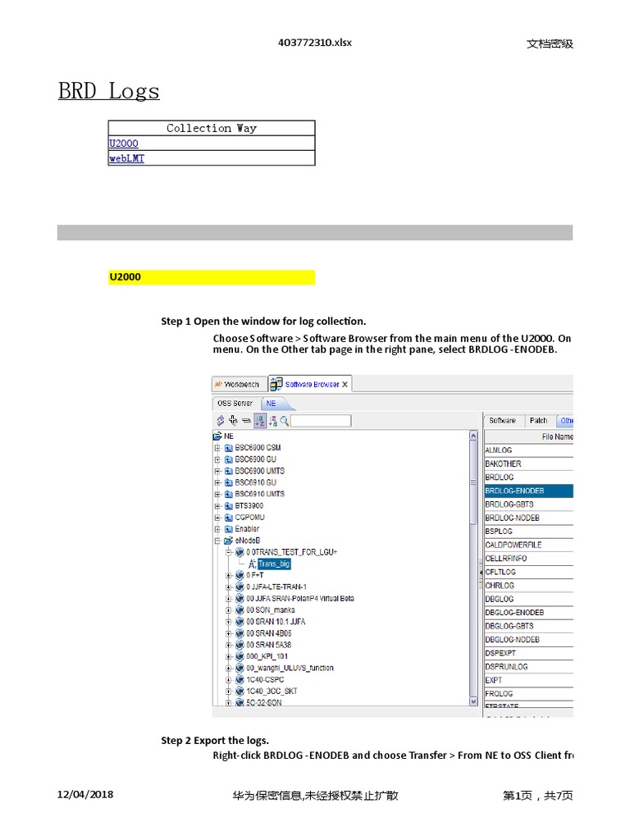Switch to the Workbench tab
This screenshot has width=630, height=840.
pyautogui.click(x=240, y=384)
